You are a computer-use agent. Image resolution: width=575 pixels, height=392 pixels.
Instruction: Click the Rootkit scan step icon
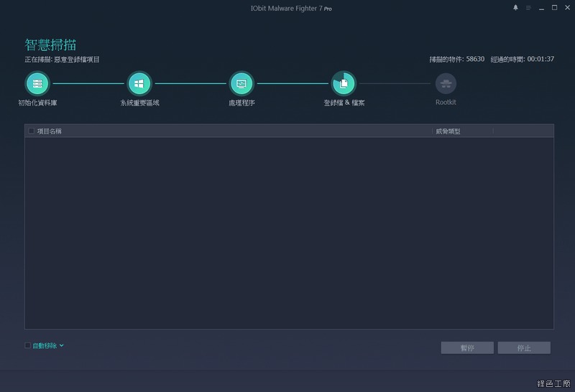coord(446,83)
